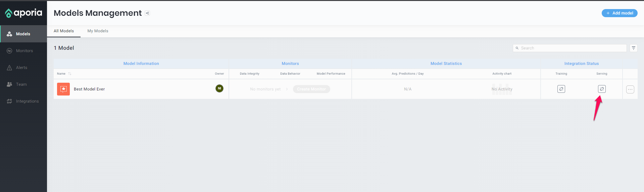Screen dimensions: 644x192
Task: Open Monitors in the sidebar
Action: click(x=24, y=51)
